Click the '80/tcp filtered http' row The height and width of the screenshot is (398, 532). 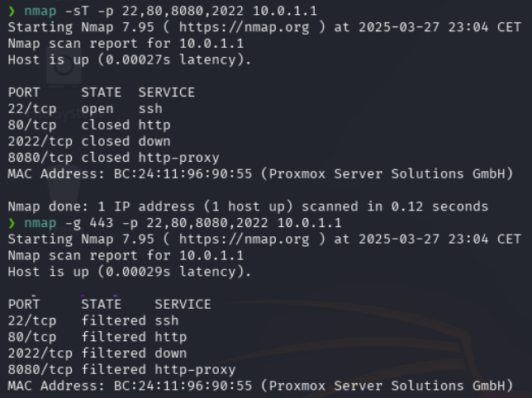tap(97, 338)
